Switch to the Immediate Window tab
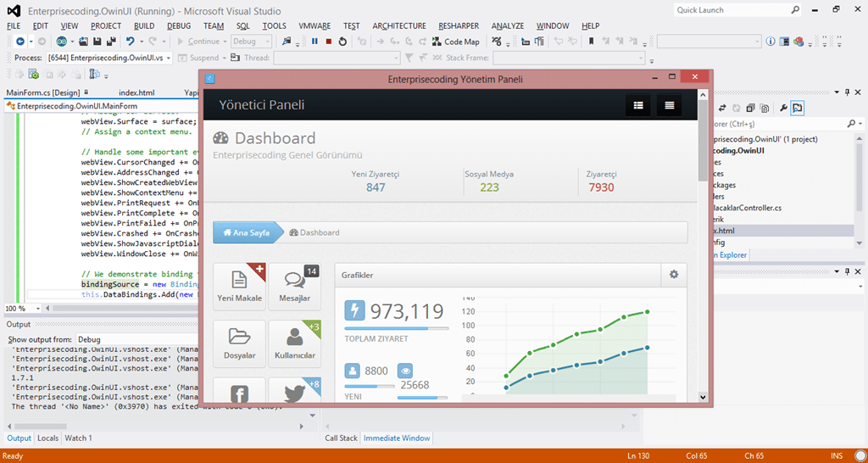868x463 pixels. [397, 438]
